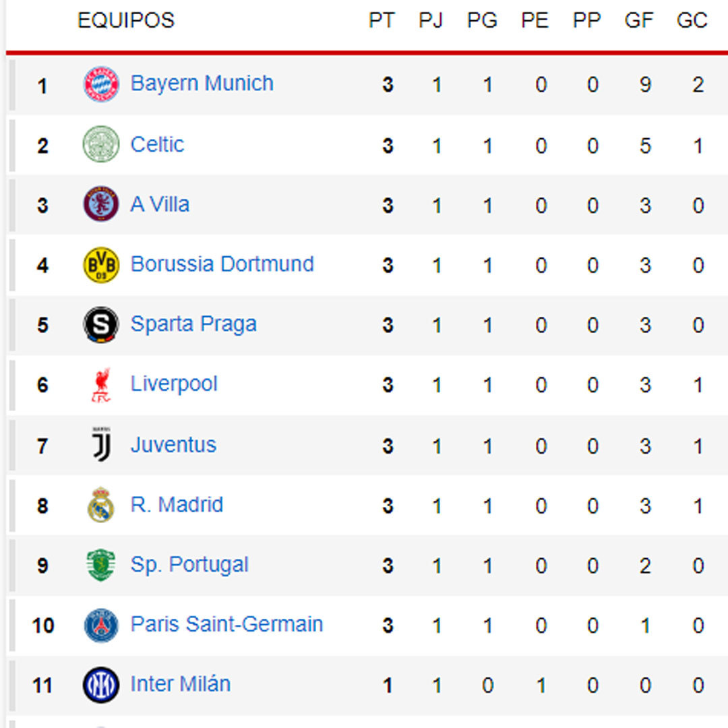Select the Liverpool liver bird crest
The image size is (728, 728).
101,384
